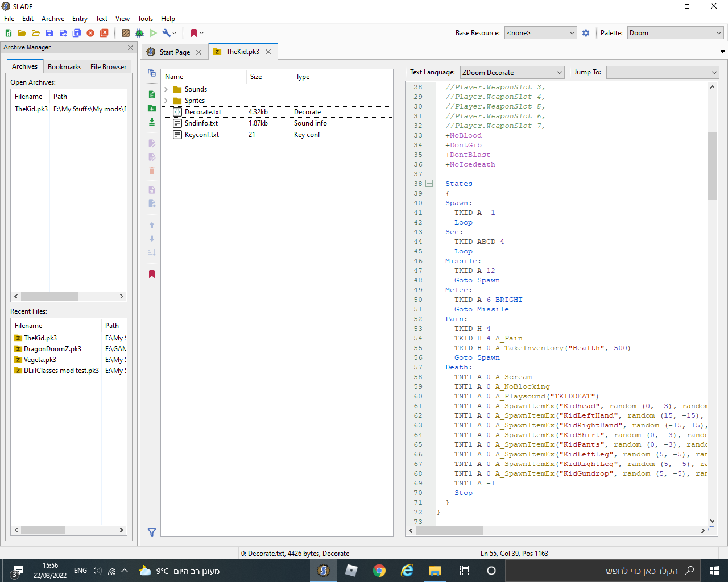Open the Base Resource settings gear

pos(586,33)
